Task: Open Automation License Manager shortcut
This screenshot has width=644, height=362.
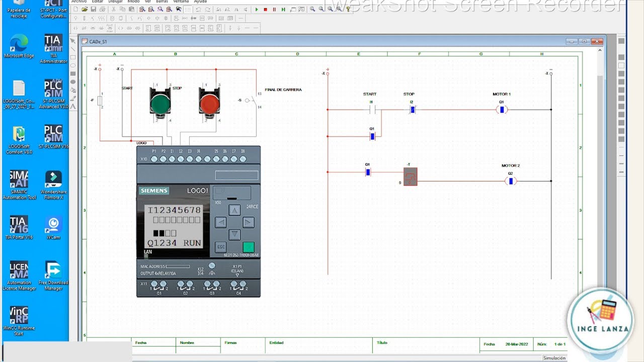Action: pos(19,276)
